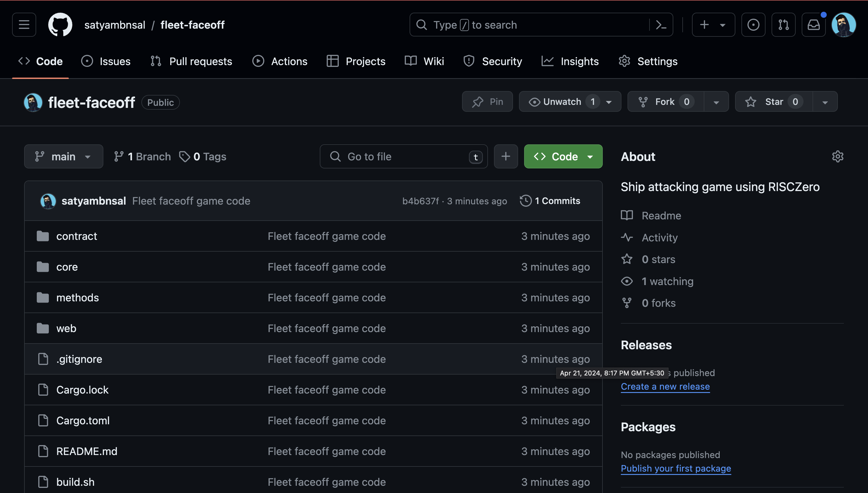This screenshot has height=493, width=868.
Task: Open the web folder icon
Action: (x=43, y=328)
